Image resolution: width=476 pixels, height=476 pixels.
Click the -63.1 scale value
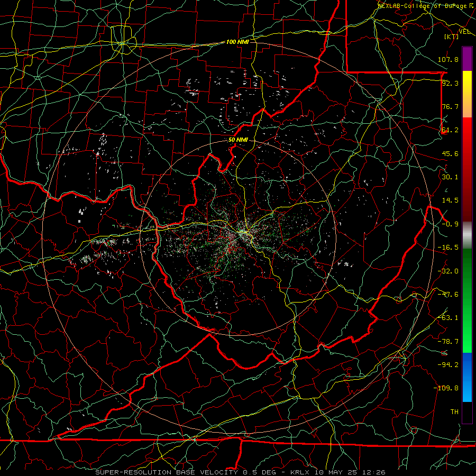click(448, 318)
